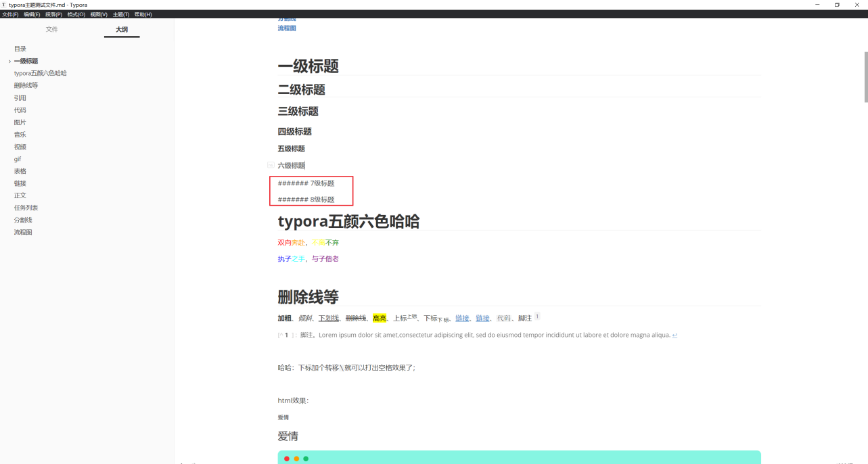
Task: Click the 一级标题 heading in the document
Action: 308,66
